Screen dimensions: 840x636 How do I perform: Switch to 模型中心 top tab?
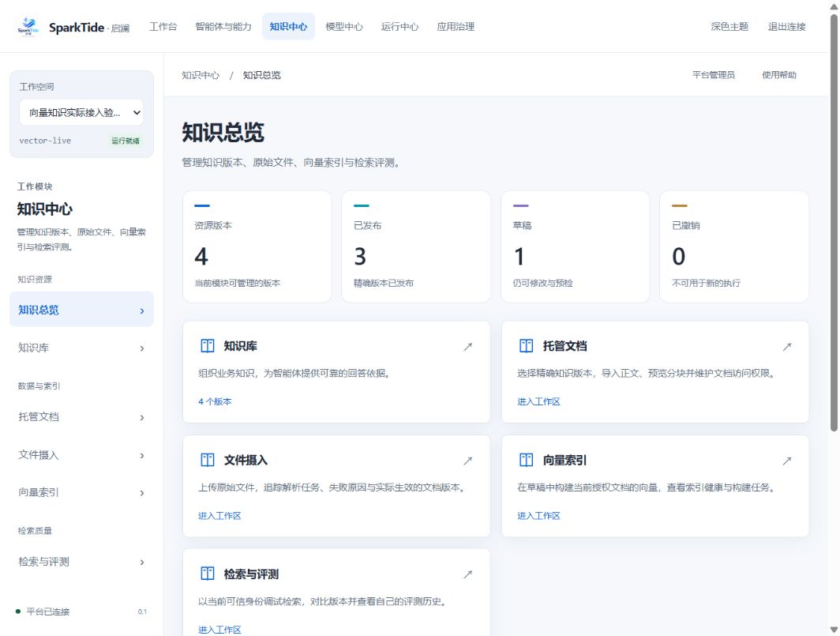point(344,26)
